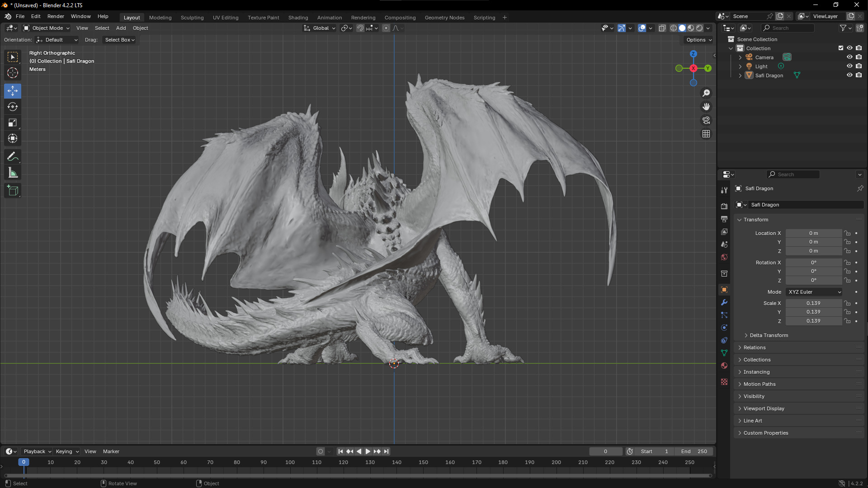Viewport: 868px width, 488px height.
Task: Select the Measure tool
Action: (13, 173)
